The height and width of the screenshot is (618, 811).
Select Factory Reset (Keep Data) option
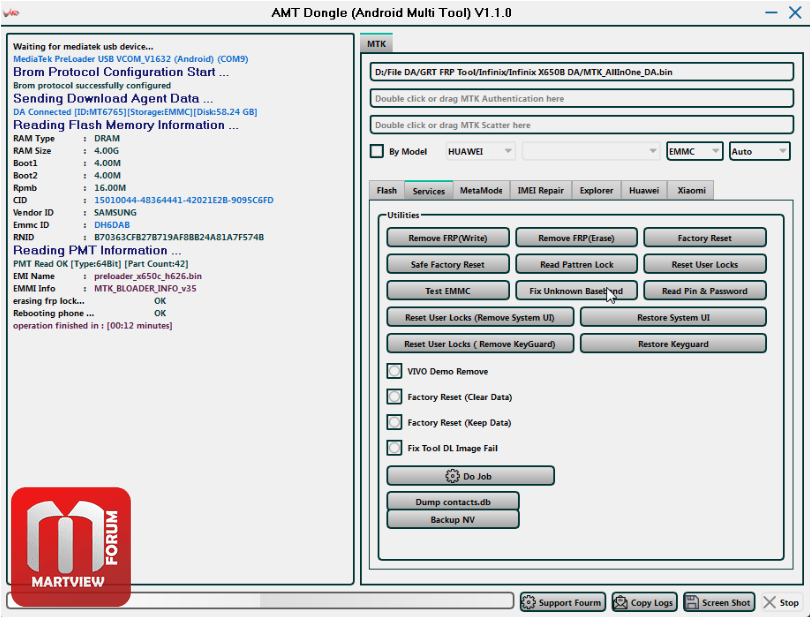pos(394,423)
